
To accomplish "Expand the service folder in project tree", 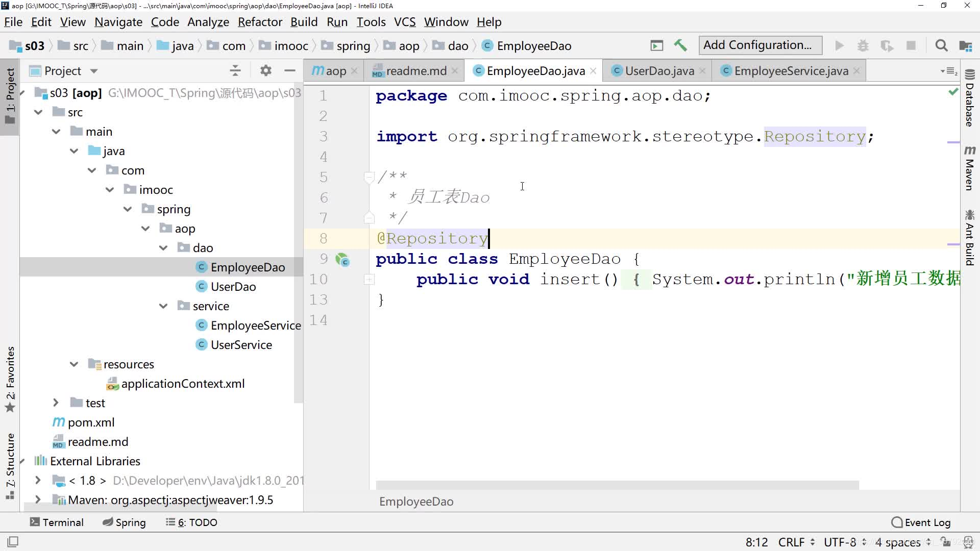I will click(163, 306).
